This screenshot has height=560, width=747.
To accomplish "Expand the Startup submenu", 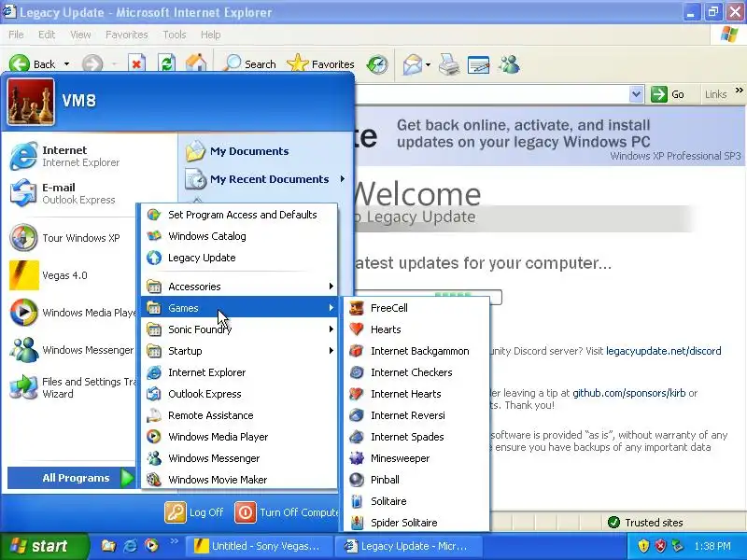I will coord(239,351).
